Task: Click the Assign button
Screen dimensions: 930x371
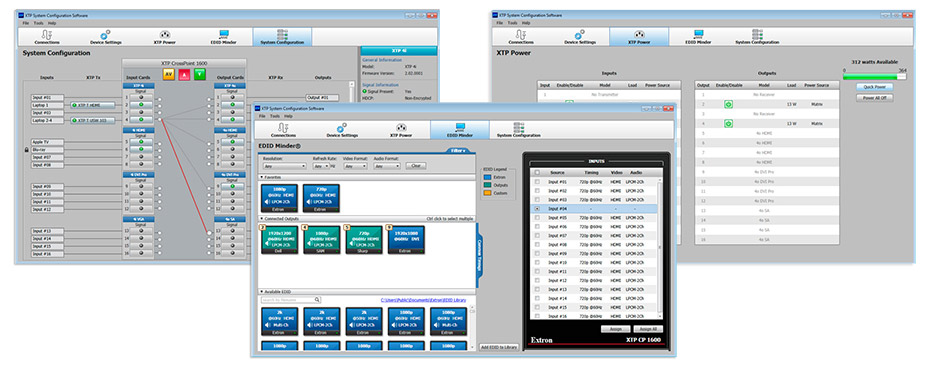Action: (x=616, y=329)
